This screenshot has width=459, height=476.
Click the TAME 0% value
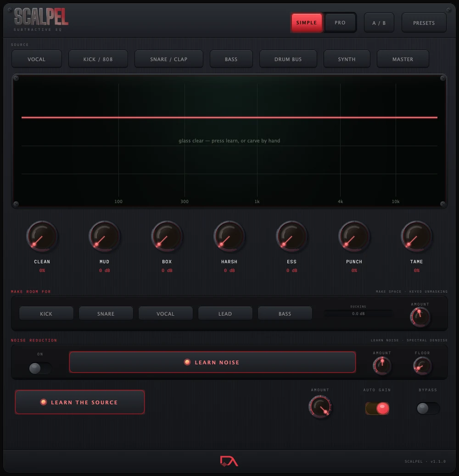point(417,271)
